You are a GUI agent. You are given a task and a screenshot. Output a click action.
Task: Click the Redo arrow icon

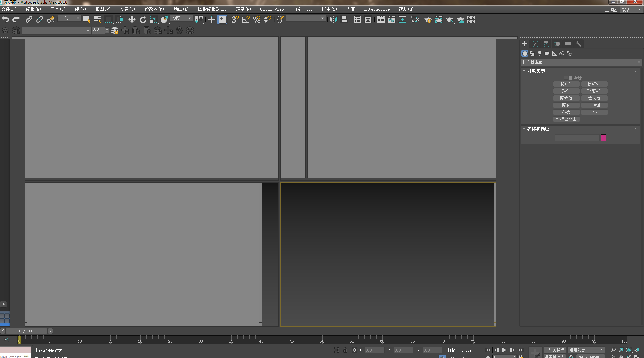[x=16, y=19]
